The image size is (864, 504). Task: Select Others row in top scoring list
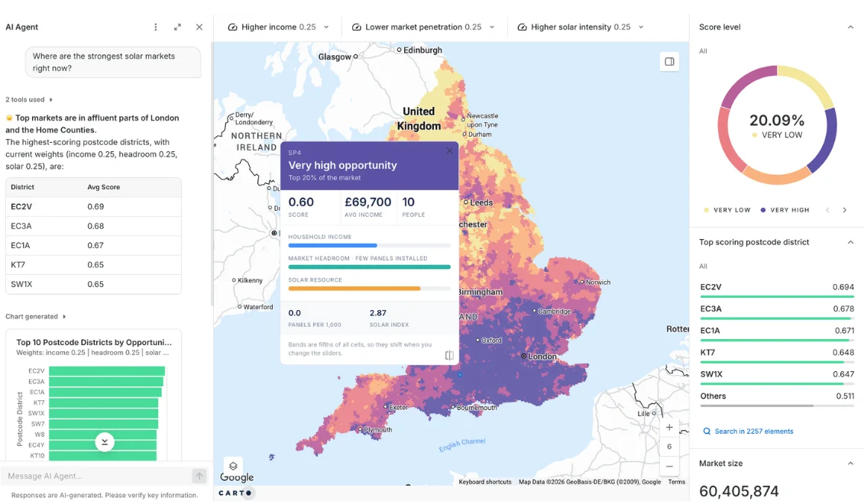point(777,399)
